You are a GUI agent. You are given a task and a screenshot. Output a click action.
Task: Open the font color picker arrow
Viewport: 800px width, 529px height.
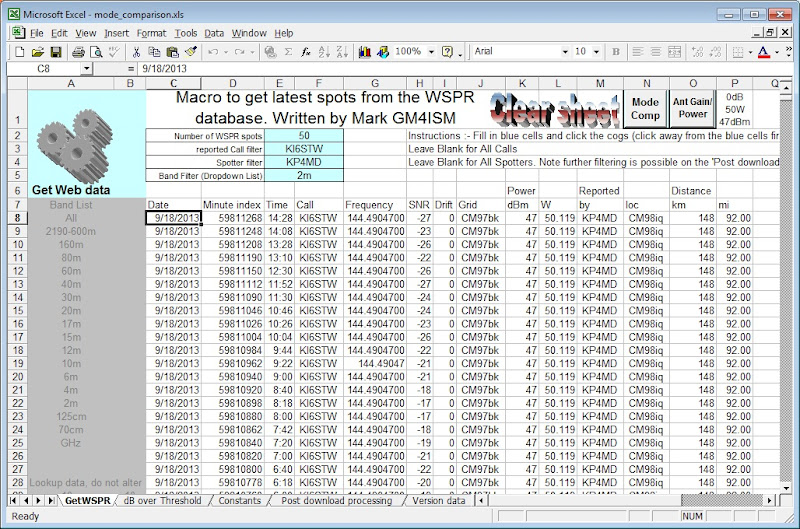(x=777, y=51)
